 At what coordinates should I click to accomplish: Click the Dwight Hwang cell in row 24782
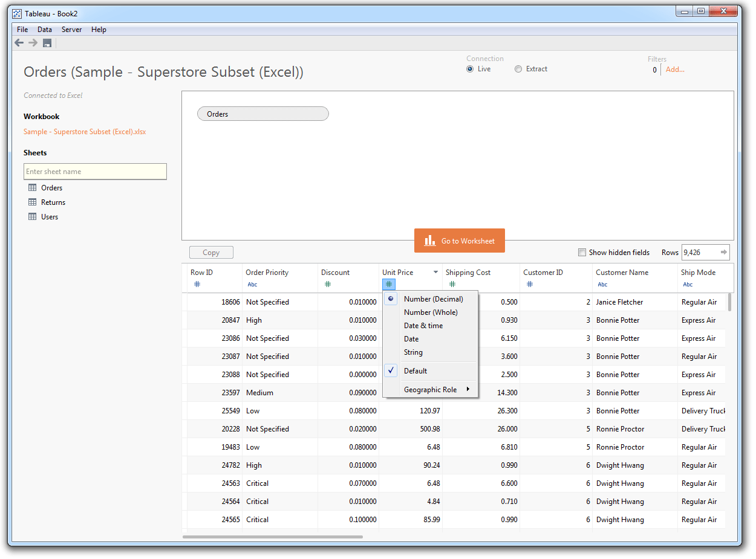pyautogui.click(x=635, y=465)
